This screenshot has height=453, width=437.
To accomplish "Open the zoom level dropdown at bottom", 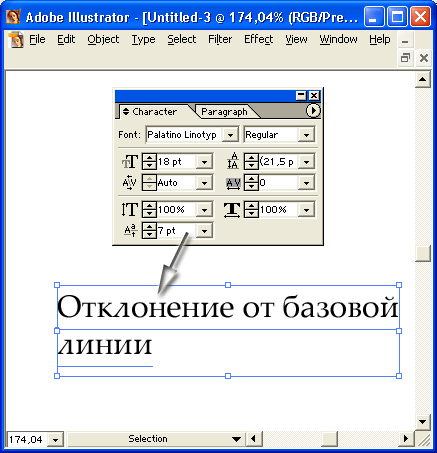I will 55,440.
